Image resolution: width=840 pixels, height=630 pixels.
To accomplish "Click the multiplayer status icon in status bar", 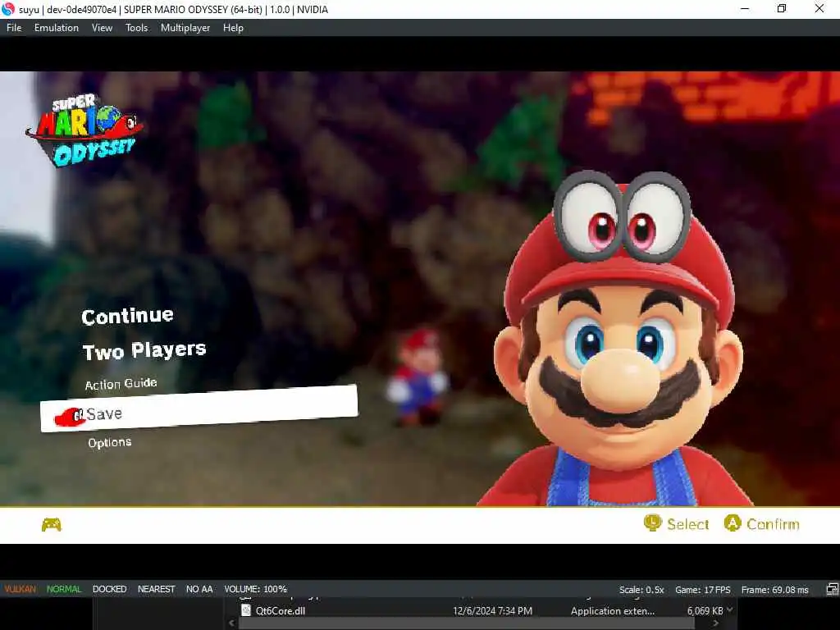I will (832, 589).
